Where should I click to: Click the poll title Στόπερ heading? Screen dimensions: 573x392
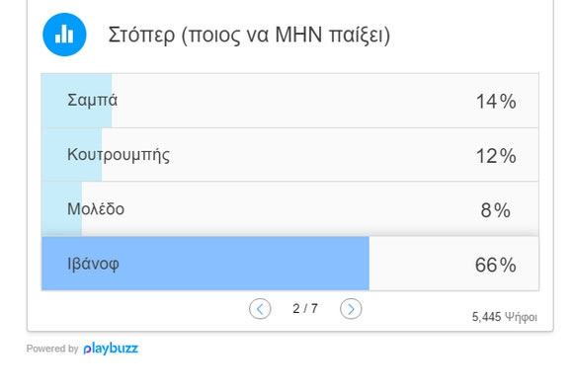(249, 36)
